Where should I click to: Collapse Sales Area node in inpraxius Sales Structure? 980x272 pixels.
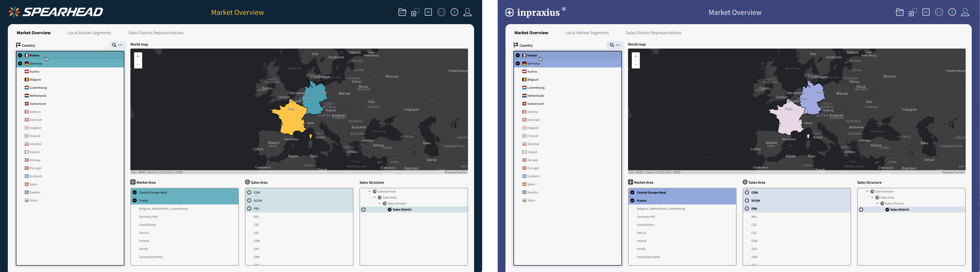[872, 197]
